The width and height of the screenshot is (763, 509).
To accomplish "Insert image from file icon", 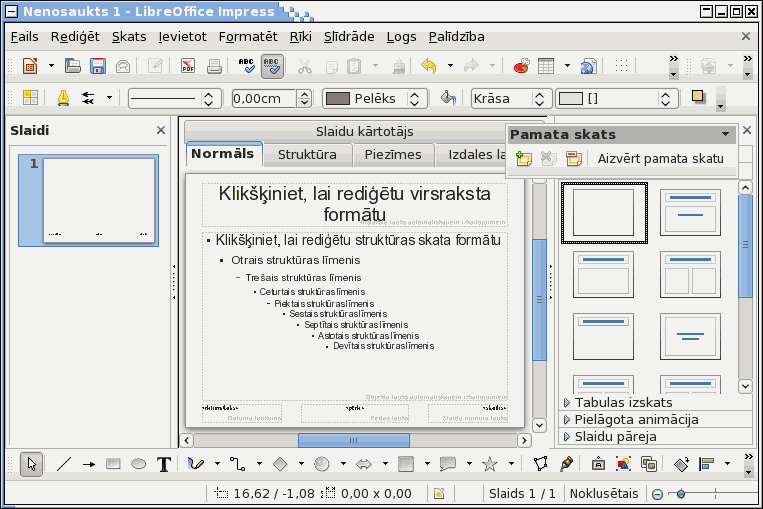I will click(623, 464).
